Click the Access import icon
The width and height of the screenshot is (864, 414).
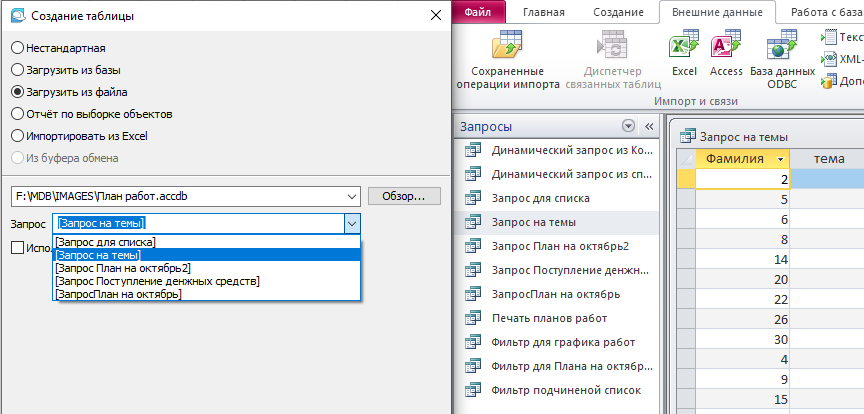click(x=726, y=46)
